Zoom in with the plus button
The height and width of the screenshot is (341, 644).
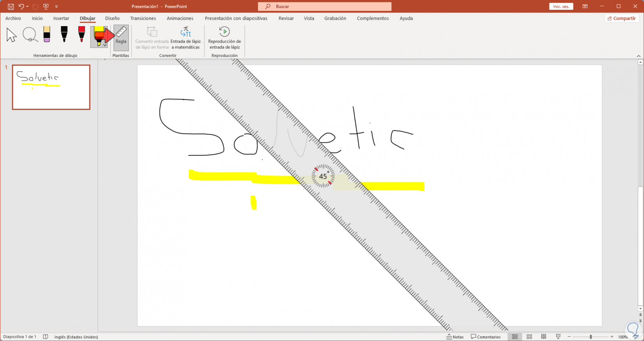pos(612,337)
